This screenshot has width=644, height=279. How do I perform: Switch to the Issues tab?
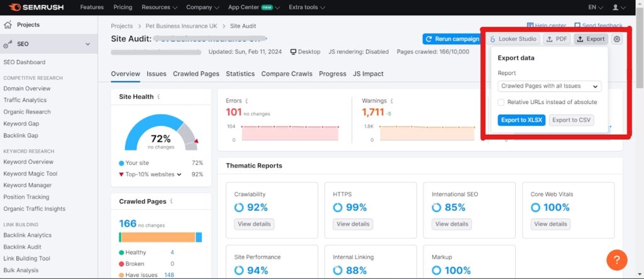pos(157,74)
